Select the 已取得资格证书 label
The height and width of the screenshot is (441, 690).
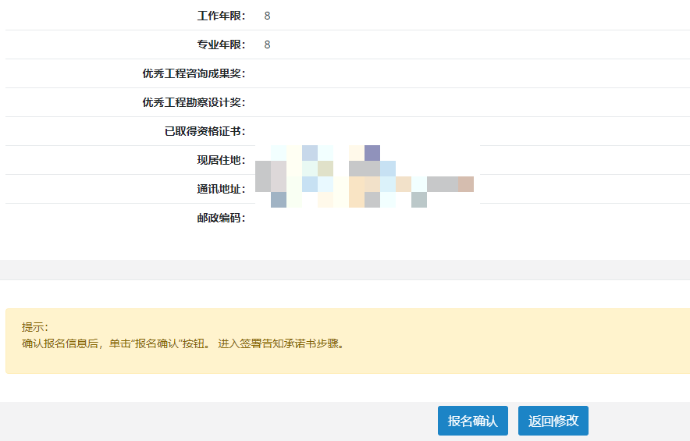205,132
